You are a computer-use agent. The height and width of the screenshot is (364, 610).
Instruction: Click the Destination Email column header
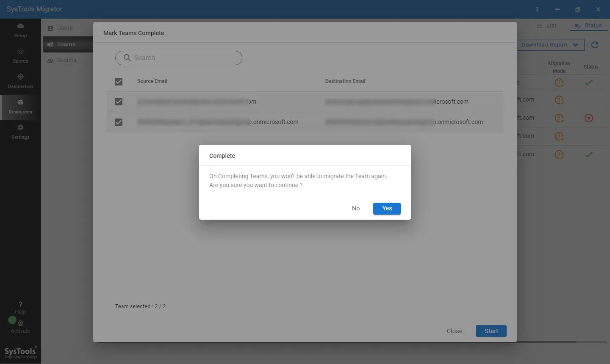[x=345, y=81]
